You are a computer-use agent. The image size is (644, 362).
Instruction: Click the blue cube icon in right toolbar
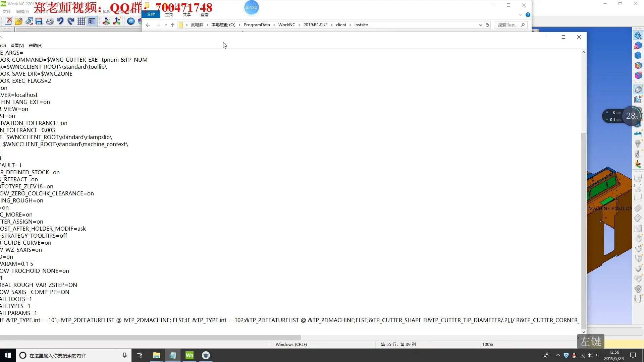pos(638,55)
